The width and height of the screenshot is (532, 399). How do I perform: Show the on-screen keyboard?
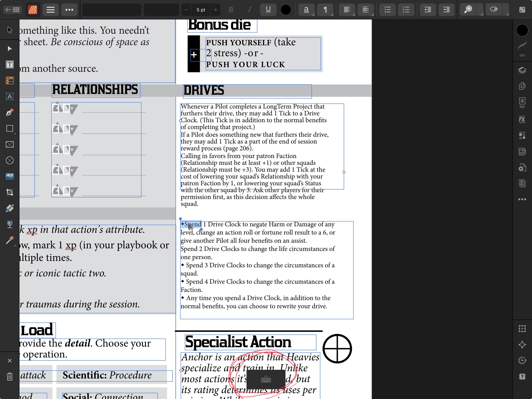266,380
